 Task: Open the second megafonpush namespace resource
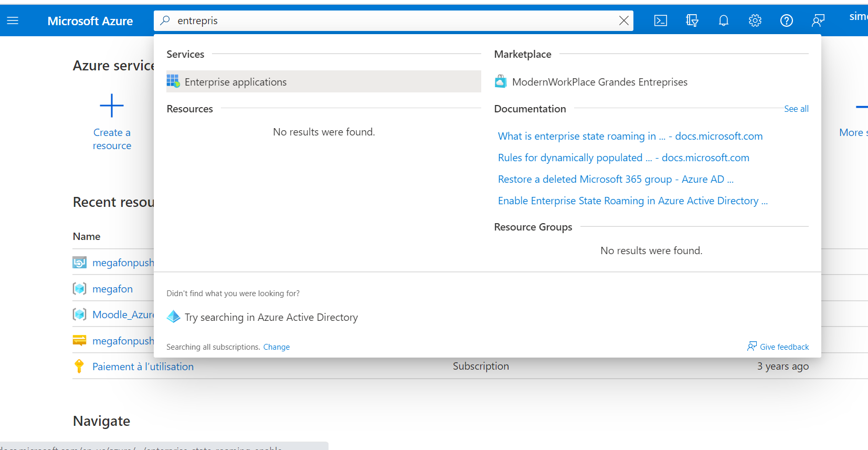click(x=123, y=341)
